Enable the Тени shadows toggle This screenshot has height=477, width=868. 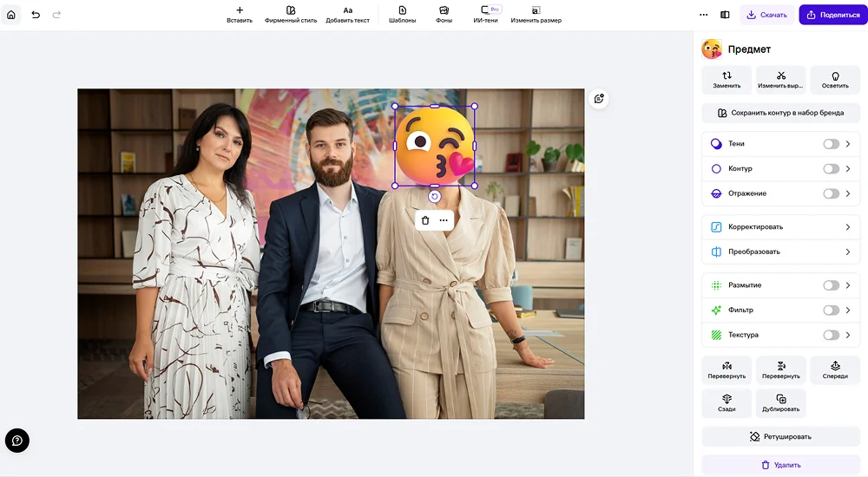pos(831,144)
